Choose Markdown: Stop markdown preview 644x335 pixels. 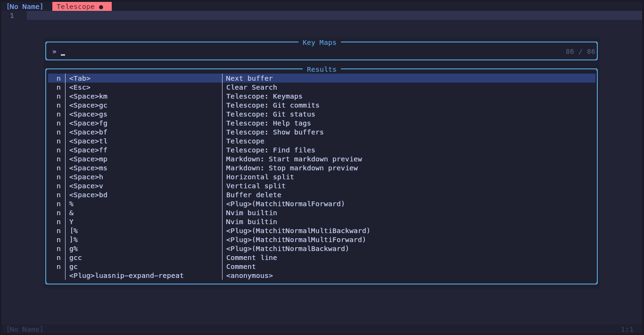(322, 168)
